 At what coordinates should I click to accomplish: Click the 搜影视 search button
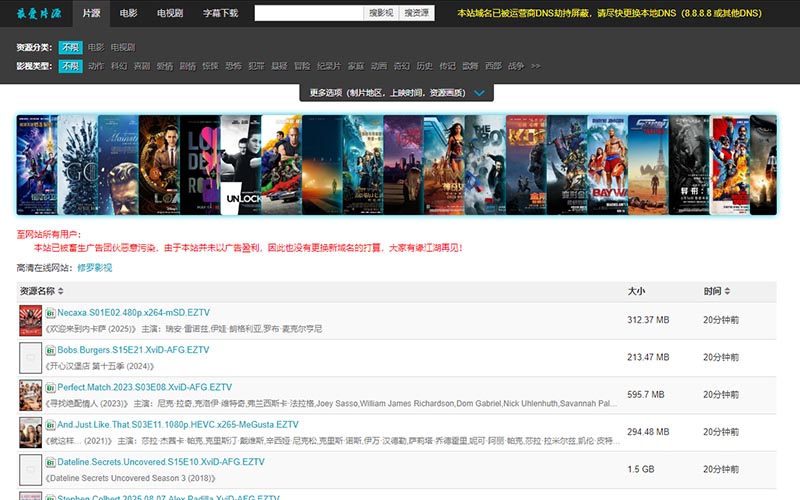click(381, 13)
